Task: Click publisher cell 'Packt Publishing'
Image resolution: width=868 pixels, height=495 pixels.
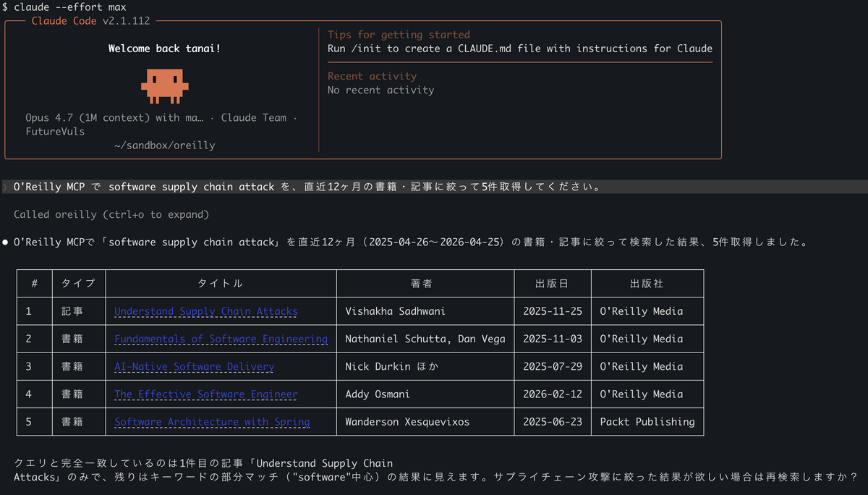Action: pyautogui.click(x=647, y=421)
